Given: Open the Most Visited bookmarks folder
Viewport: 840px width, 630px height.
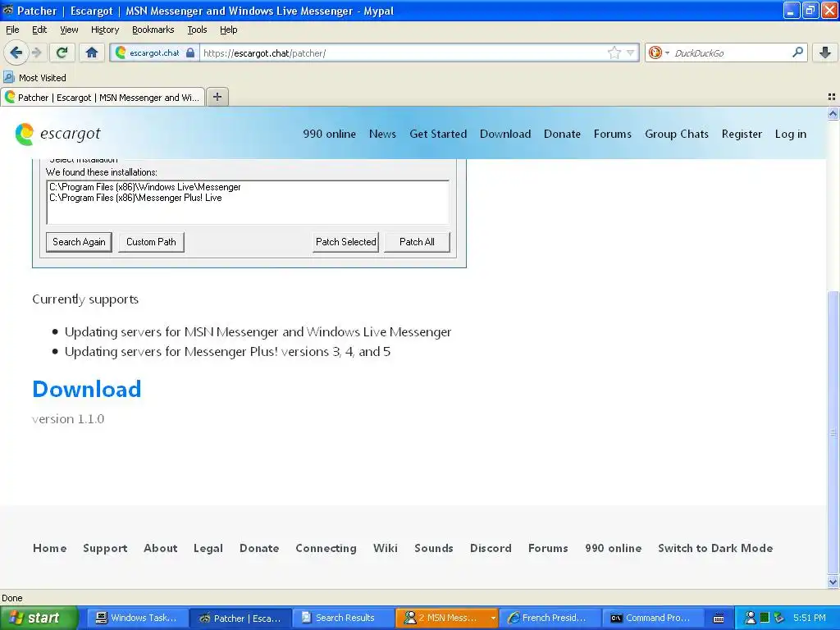Looking at the screenshot, I should [x=35, y=78].
